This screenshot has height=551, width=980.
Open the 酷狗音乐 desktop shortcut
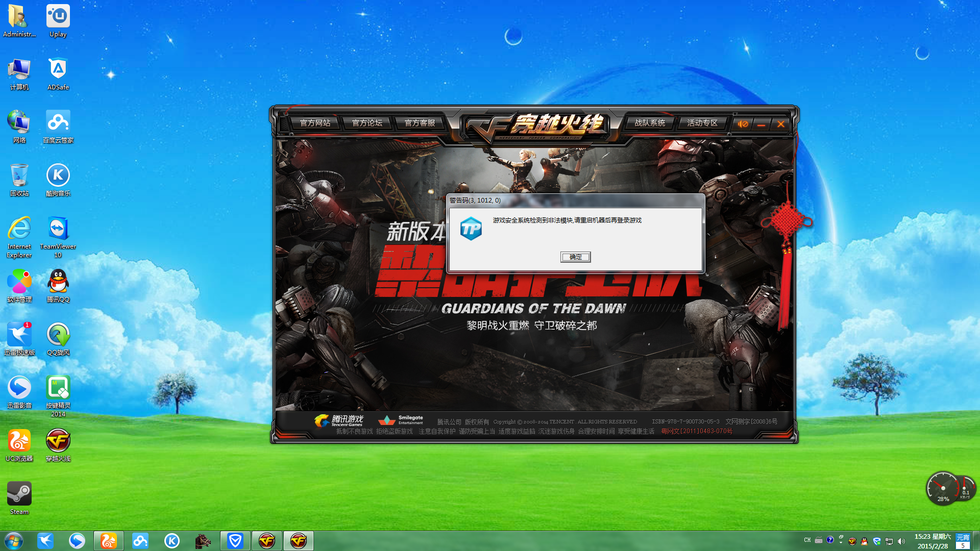tap(58, 180)
